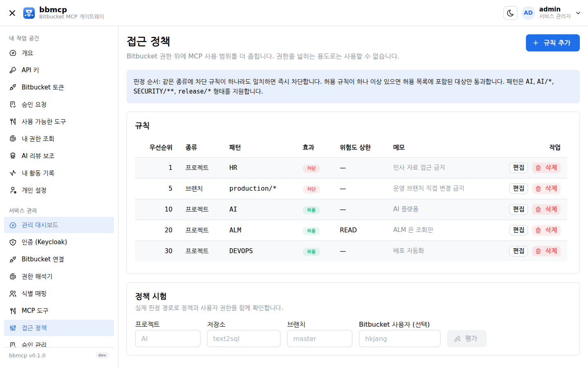Screen dimensions: 588x372
Task: Click the 내 활동 기록 pulse icon
Action: 13,173
